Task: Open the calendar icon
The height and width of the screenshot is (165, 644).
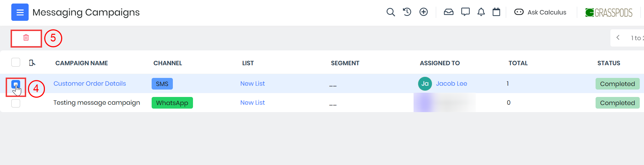Action: 496,12
